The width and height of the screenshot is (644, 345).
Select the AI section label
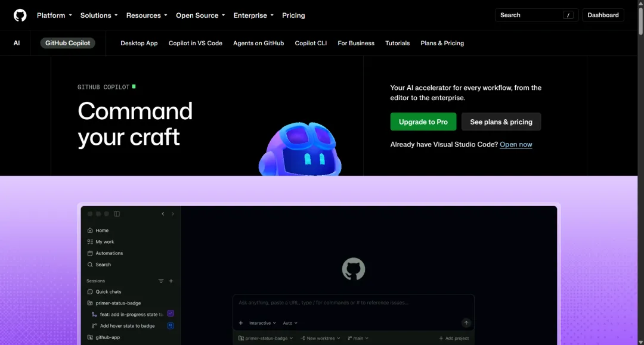coord(17,43)
